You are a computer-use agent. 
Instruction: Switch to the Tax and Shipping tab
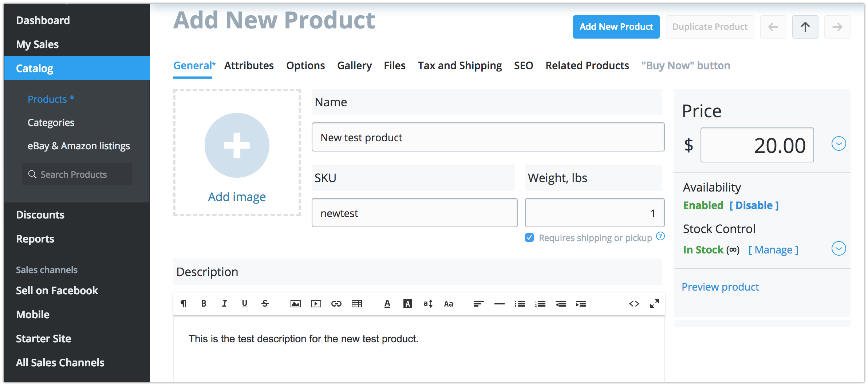coord(459,66)
